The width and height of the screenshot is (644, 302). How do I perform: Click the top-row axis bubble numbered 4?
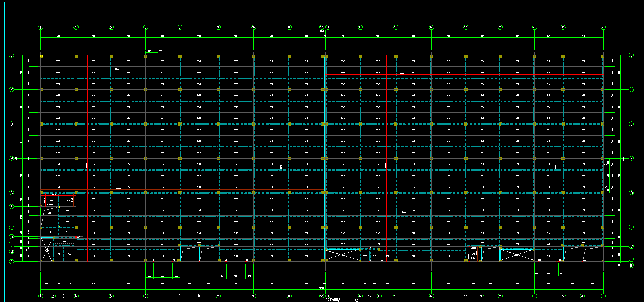pyautogui.click(x=76, y=27)
